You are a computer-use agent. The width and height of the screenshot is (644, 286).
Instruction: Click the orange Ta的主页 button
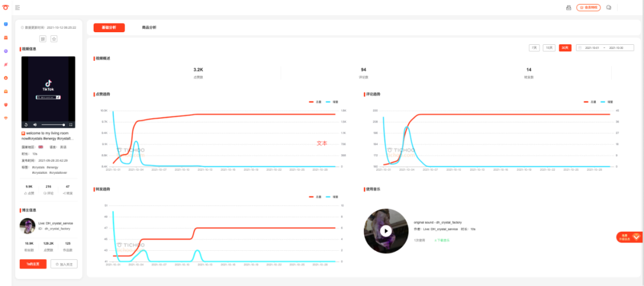coord(33,264)
